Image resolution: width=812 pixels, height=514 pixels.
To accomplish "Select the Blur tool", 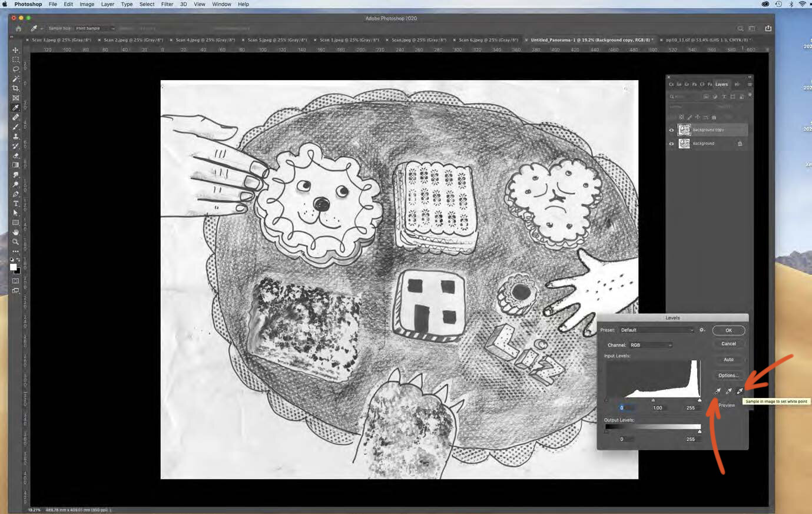I will coord(16,175).
